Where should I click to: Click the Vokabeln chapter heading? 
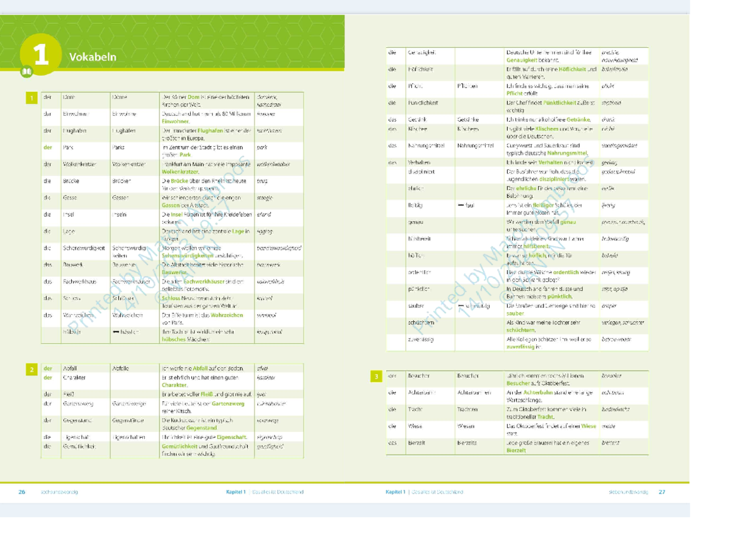(x=93, y=57)
